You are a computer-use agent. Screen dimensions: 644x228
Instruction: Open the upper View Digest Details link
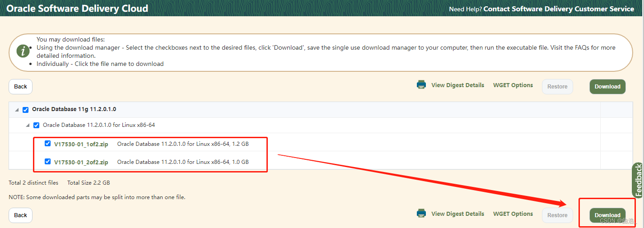[457, 85]
